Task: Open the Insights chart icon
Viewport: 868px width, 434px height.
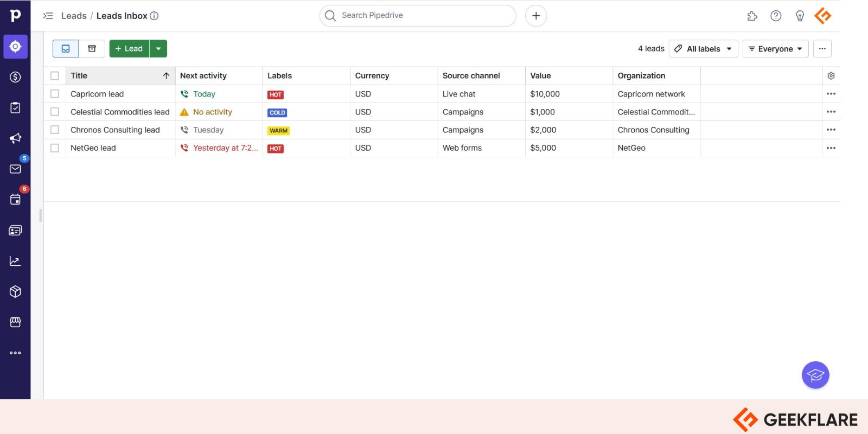Action: point(15,261)
